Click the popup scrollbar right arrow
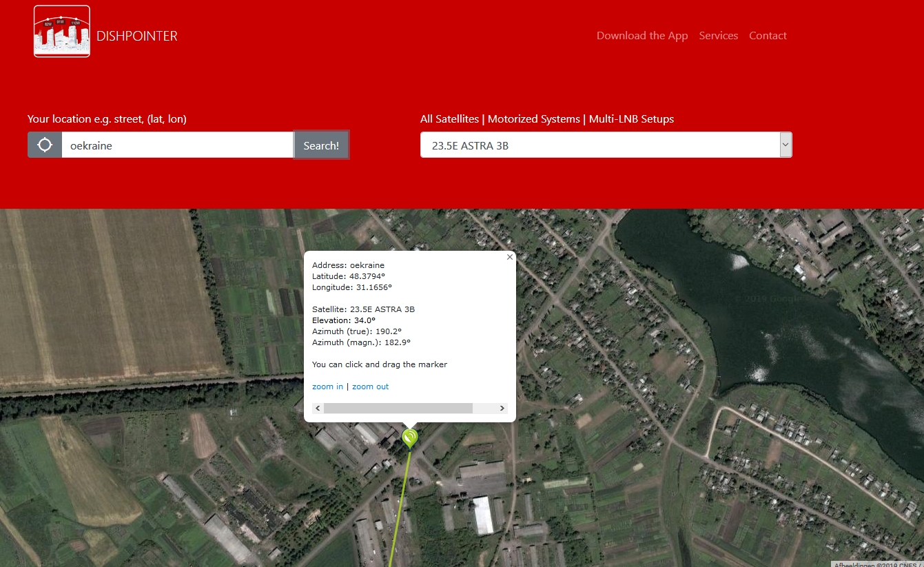Screen dimensions: 924x567 click(x=502, y=409)
